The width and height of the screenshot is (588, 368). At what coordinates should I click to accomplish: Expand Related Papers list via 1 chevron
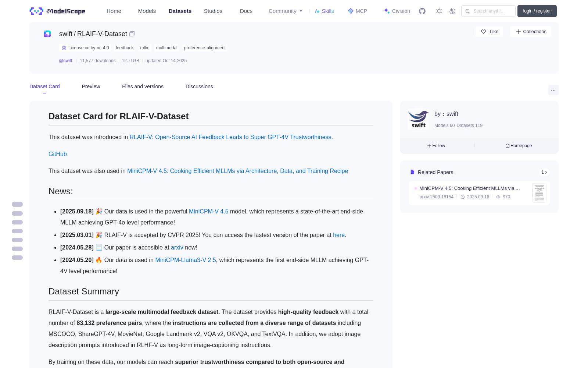pyautogui.click(x=544, y=172)
